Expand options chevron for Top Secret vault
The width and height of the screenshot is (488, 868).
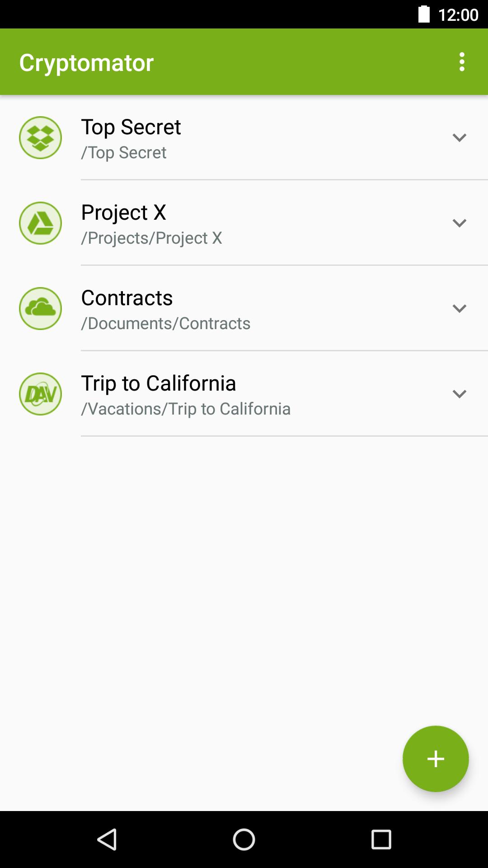(x=460, y=137)
